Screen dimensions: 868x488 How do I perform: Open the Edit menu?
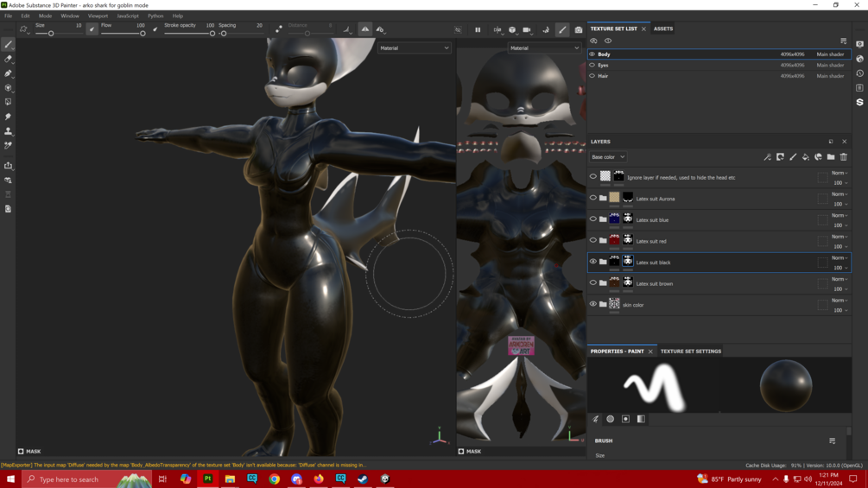25,16
